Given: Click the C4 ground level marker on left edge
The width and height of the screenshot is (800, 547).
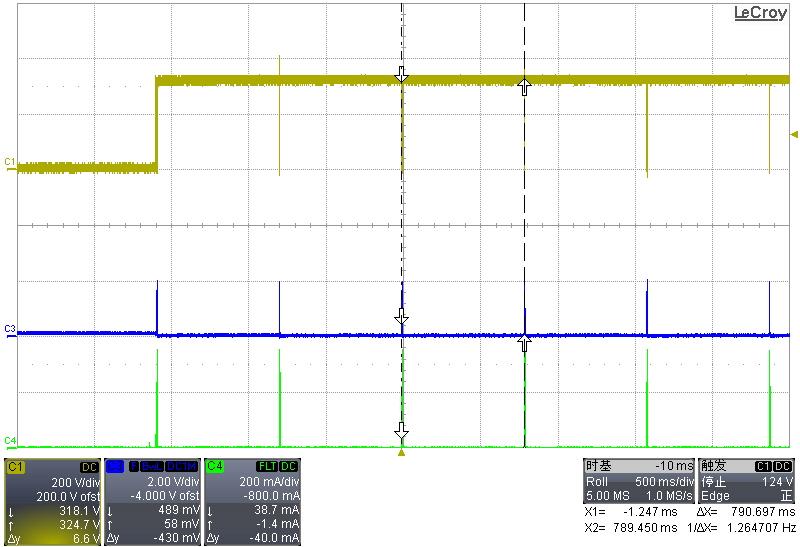Looking at the screenshot, I should 10,440.
